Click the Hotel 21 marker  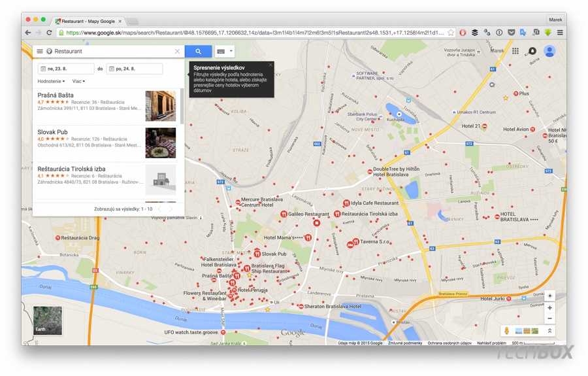coord(485,126)
